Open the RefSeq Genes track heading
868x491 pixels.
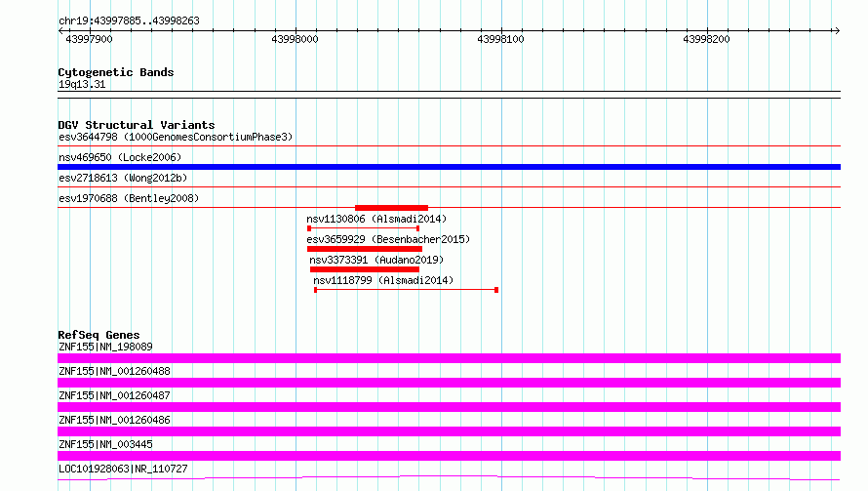99,335
